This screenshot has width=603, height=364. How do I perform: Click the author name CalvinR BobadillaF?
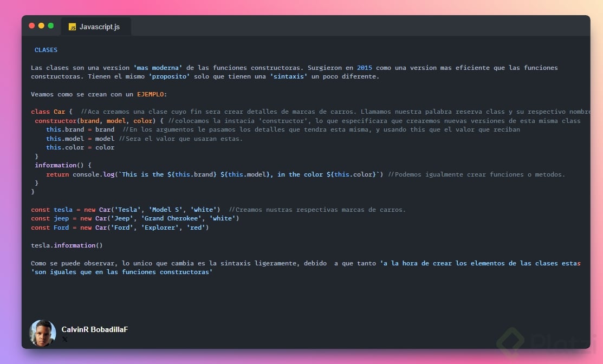pyautogui.click(x=95, y=329)
